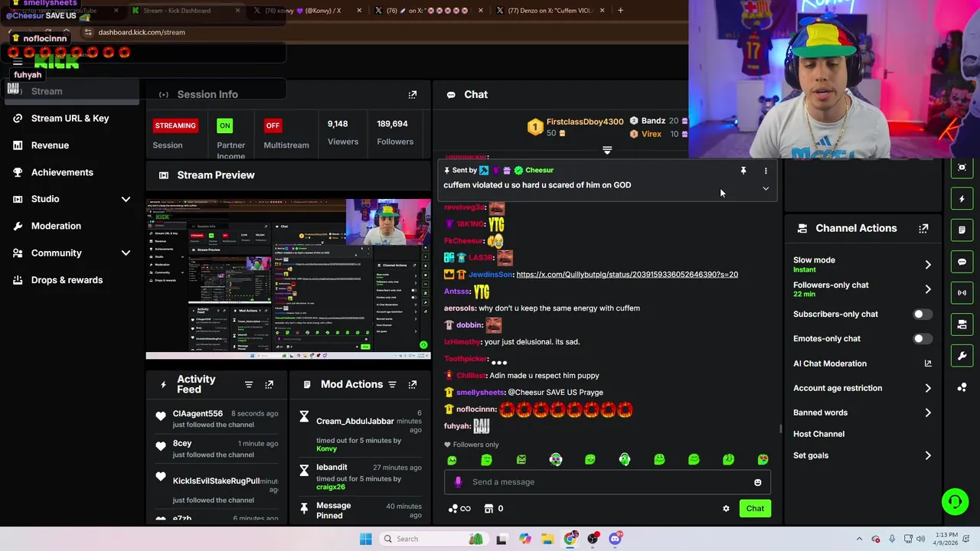Screen dimensions: 980x551
Task: Pop out the Session Info panel
Action: pyautogui.click(x=413, y=94)
